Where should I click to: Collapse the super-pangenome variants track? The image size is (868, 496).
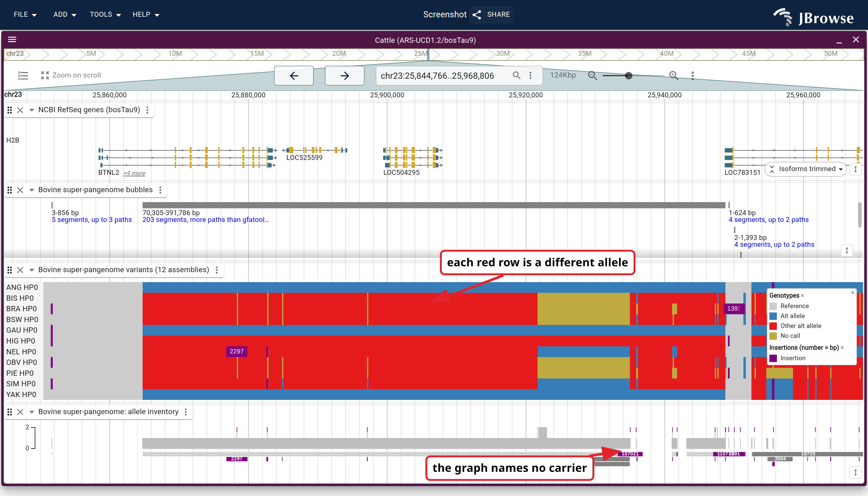pyautogui.click(x=32, y=270)
